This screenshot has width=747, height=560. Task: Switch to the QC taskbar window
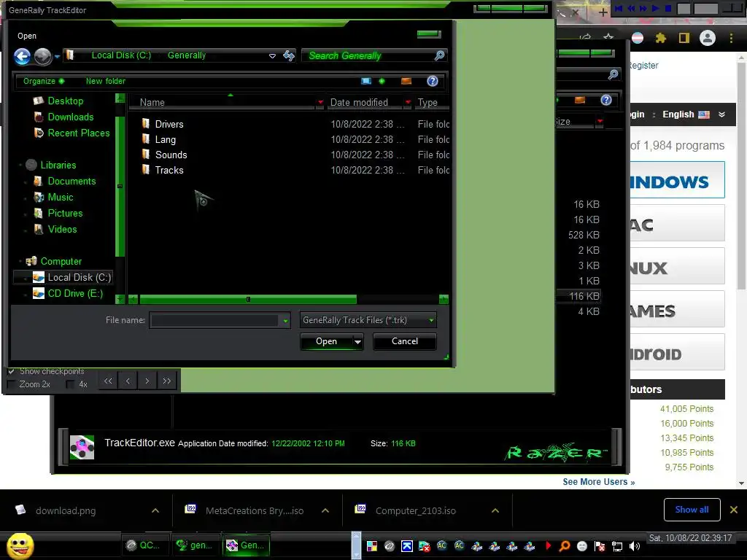[x=144, y=545]
